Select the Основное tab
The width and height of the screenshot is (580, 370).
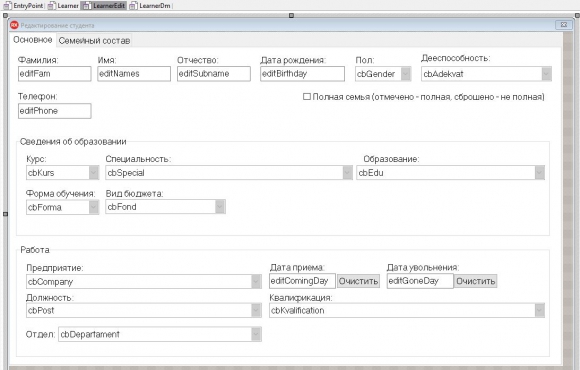(x=33, y=40)
